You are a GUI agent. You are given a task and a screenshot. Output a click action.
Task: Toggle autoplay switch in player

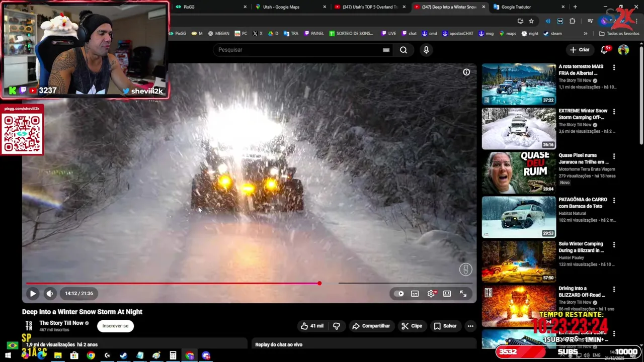tap(399, 294)
